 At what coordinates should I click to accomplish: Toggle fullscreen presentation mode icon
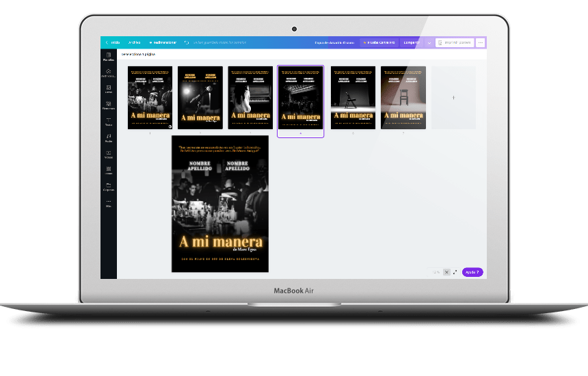click(455, 272)
